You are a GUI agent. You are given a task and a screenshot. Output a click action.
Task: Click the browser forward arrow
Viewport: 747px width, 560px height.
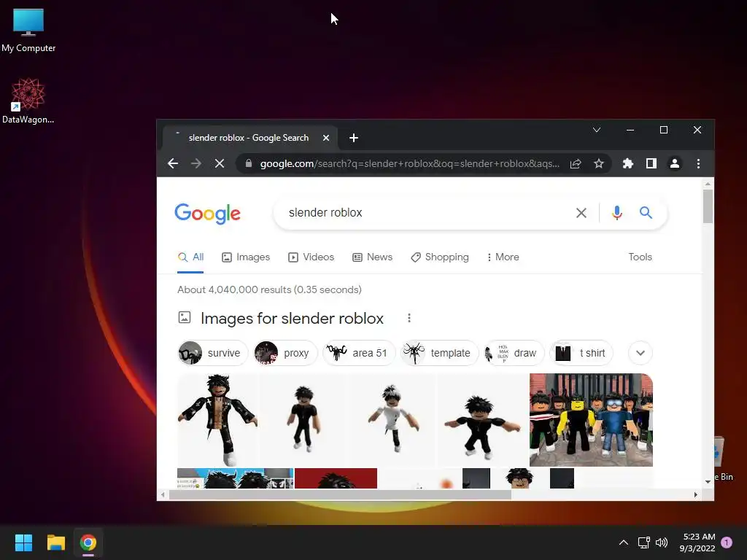[x=196, y=164]
